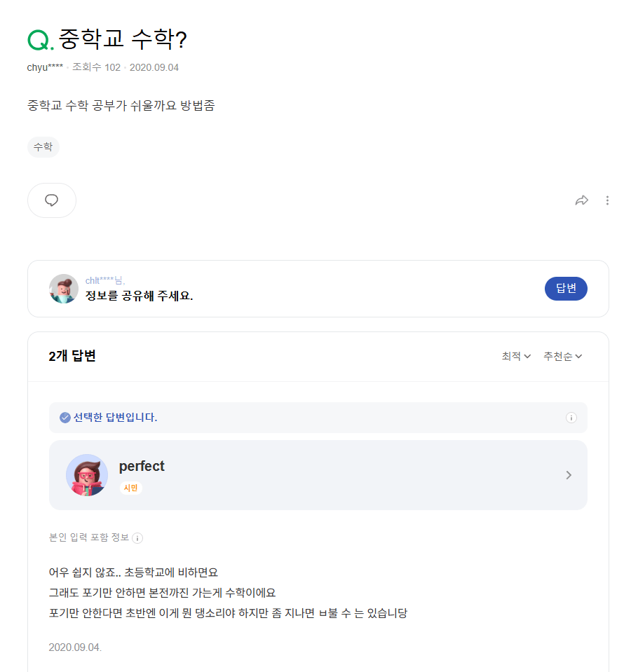Image resolution: width=624 pixels, height=672 pixels.
Task: Click the asker name chyu****
Action: tap(45, 67)
